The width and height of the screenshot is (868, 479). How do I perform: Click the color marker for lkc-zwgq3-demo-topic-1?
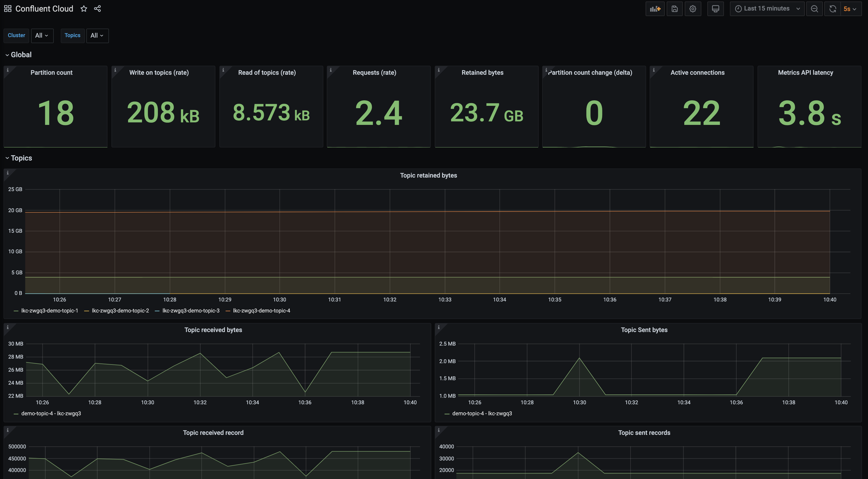tap(16, 311)
